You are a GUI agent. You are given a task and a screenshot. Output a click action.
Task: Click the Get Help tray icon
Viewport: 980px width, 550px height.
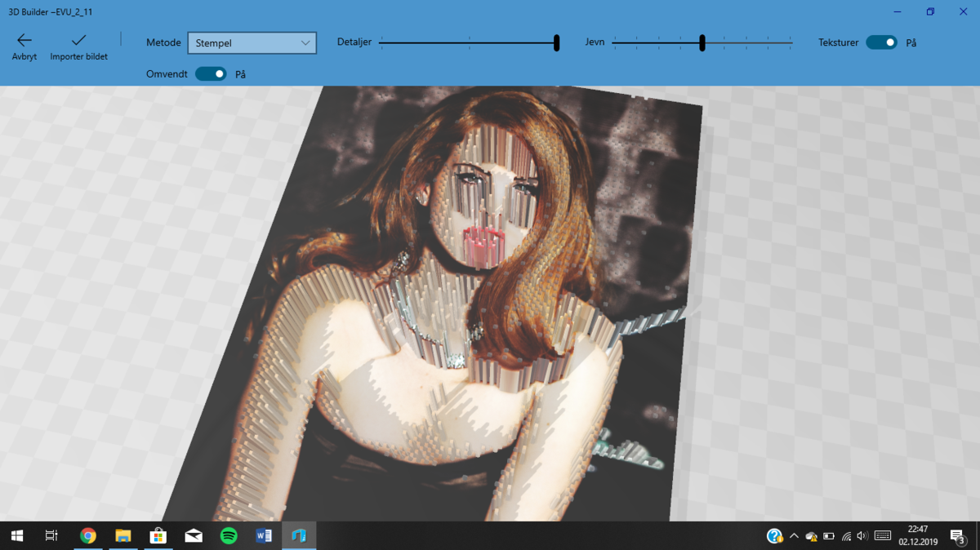click(774, 536)
